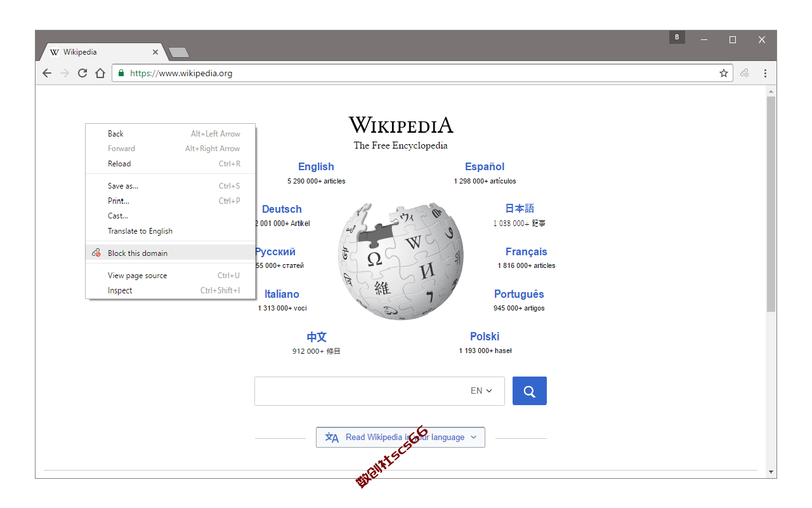Click The Free Encyclopedia tagline
The height and width of the screenshot is (508, 812).
(x=401, y=145)
